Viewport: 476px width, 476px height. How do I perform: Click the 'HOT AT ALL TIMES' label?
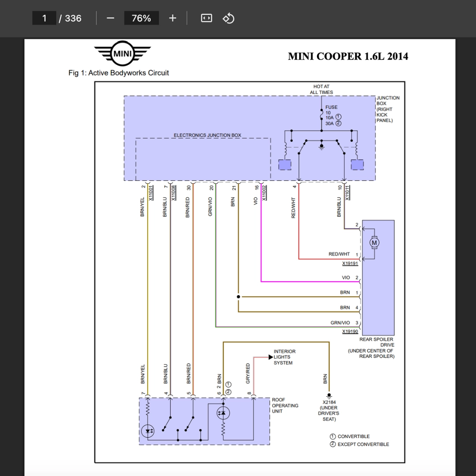coord(321,89)
